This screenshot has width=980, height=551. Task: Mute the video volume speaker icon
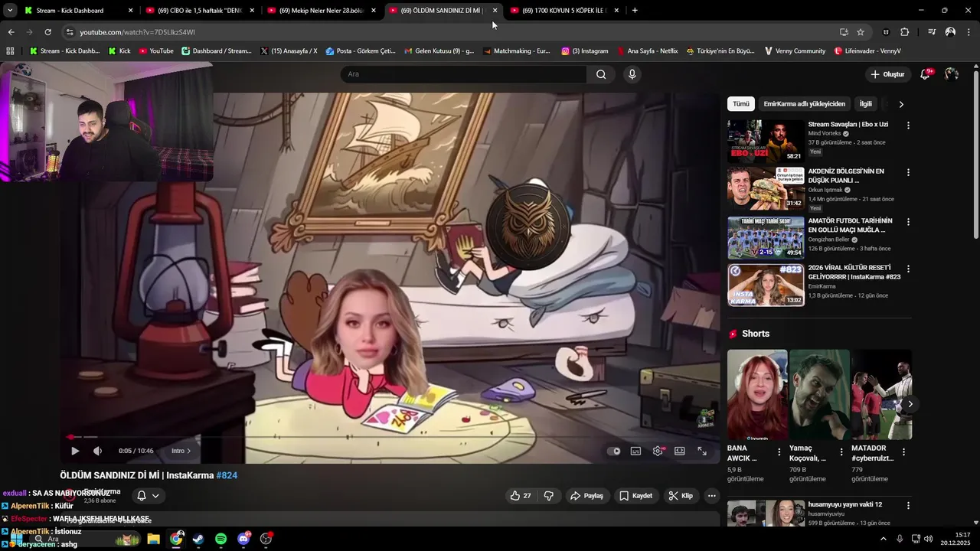pos(97,451)
